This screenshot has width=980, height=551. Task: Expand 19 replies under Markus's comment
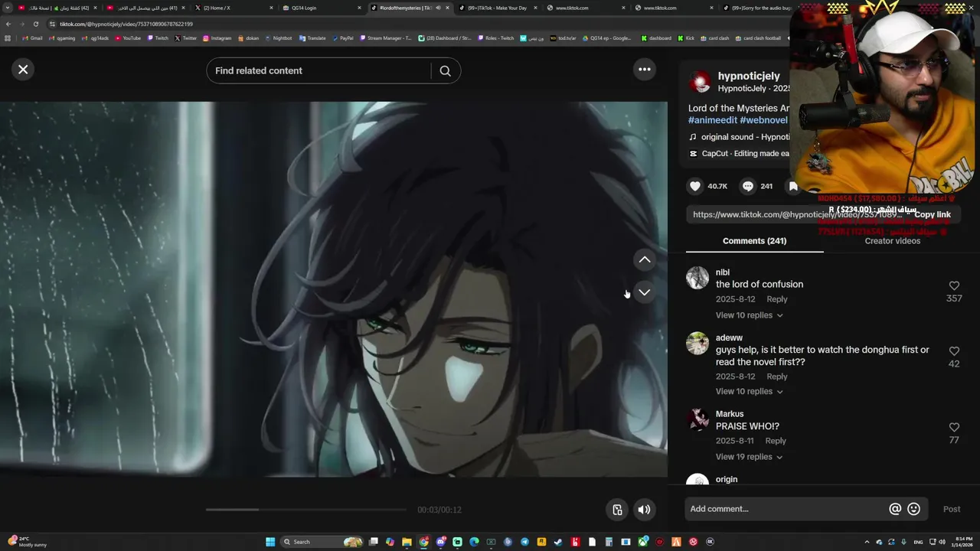pos(749,457)
